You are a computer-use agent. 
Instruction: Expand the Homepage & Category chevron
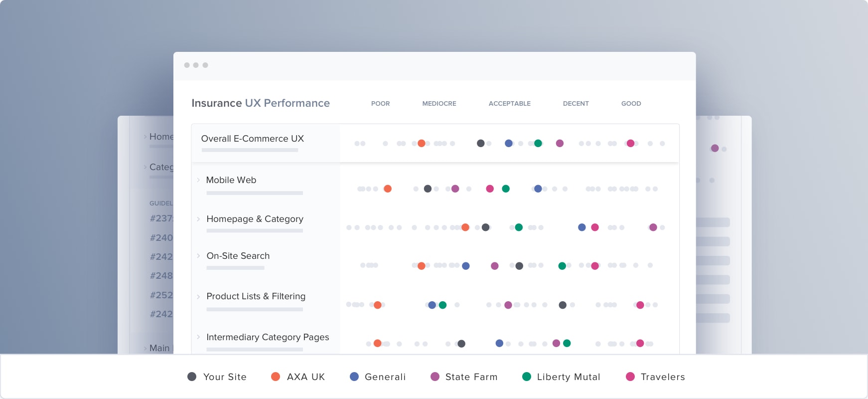[198, 219]
